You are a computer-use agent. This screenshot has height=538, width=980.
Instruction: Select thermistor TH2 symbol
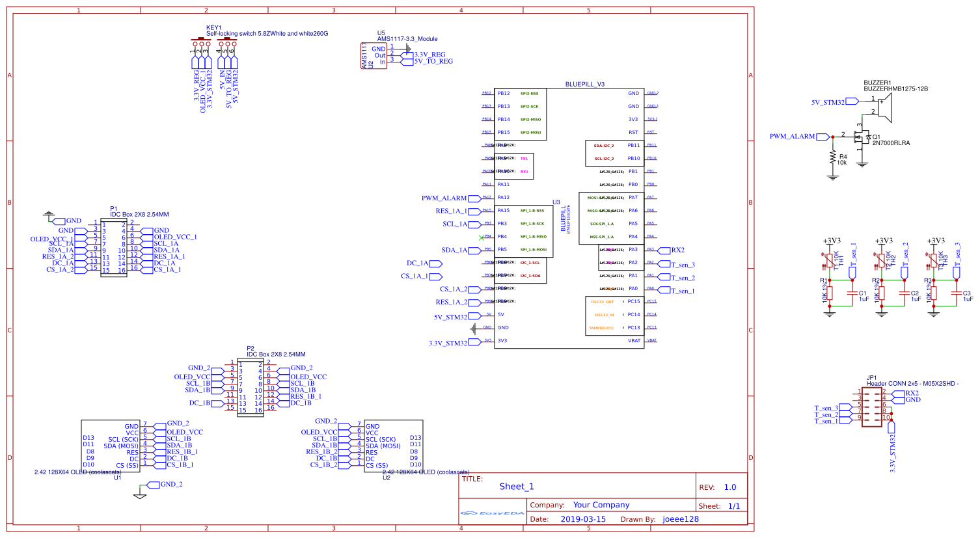[x=882, y=260]
